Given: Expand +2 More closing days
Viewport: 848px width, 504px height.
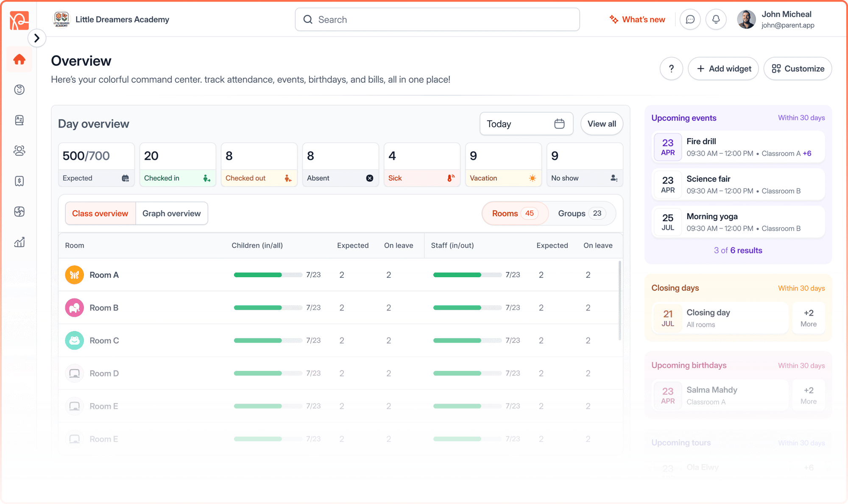Looking at the screenshot, I should pyautogui.click(x=808, y=318).
